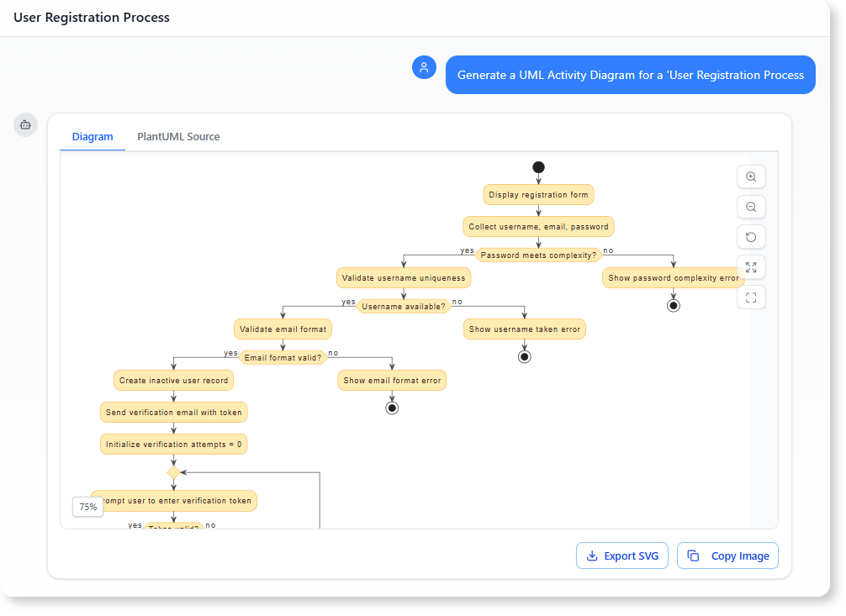The height and width of the screenshot is (616, 846).
Task: Copy the diagram using Copy Image
Action: click(727, 555)
